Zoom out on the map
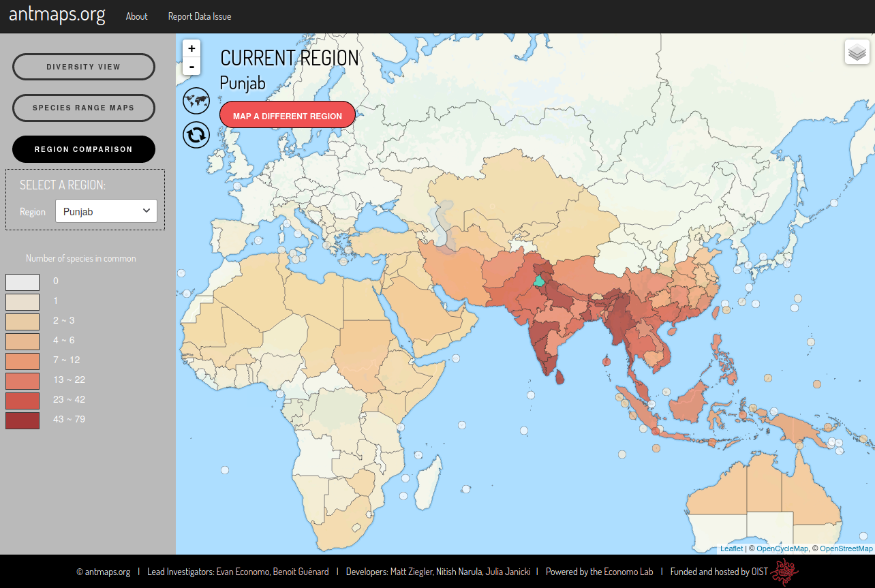 click(x=191, y=66)
